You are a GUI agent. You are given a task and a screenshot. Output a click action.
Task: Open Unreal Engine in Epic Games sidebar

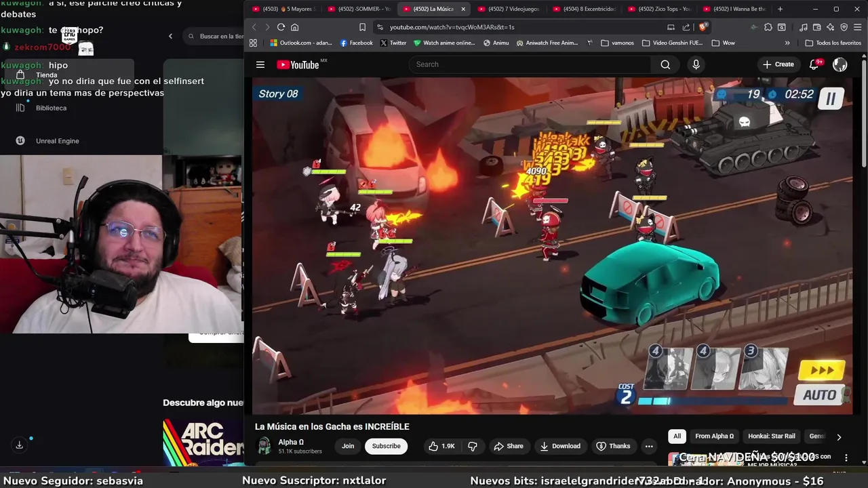click(x=49, y=141)
